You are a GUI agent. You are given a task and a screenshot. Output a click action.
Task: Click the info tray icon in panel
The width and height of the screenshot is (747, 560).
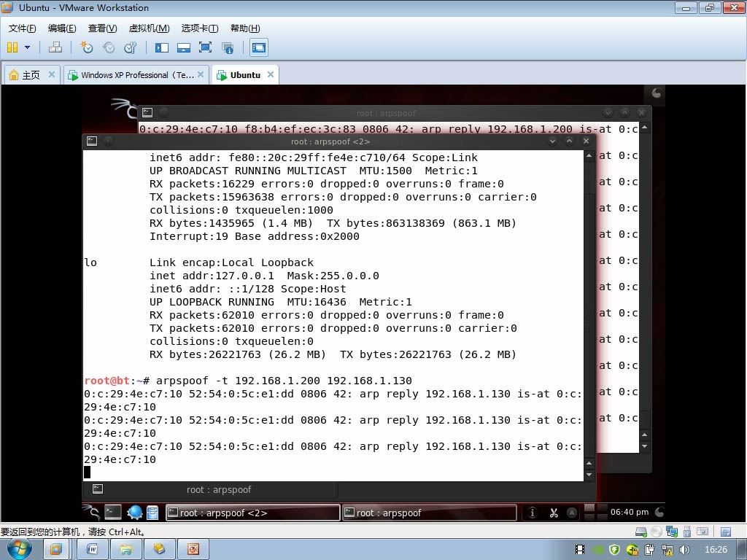532,513
